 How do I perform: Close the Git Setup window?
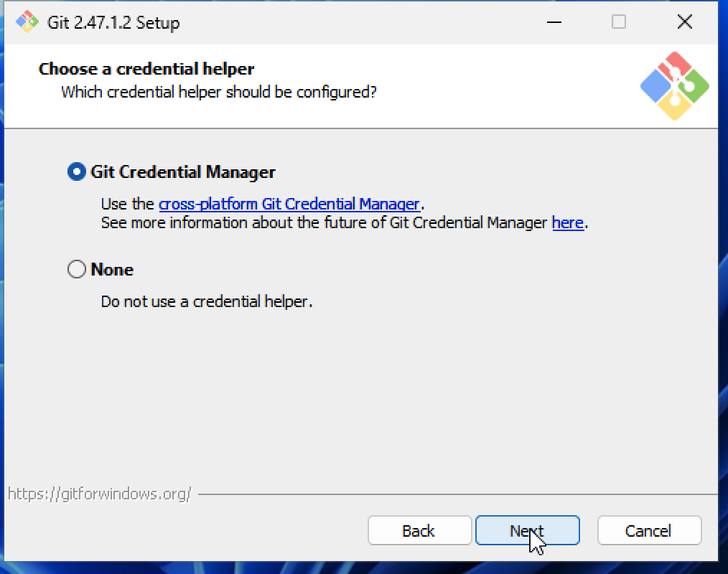[684, 22]
